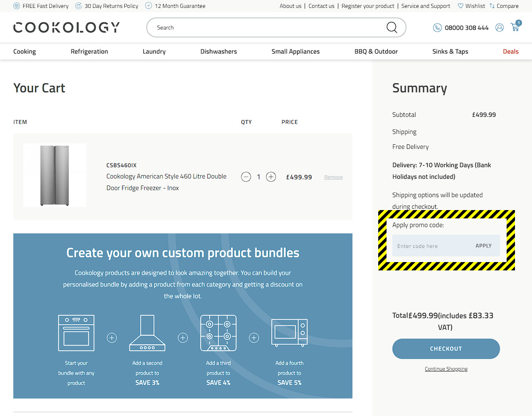Click the £499.99 item price
This screenshot has height=416, width=532.
299,177
